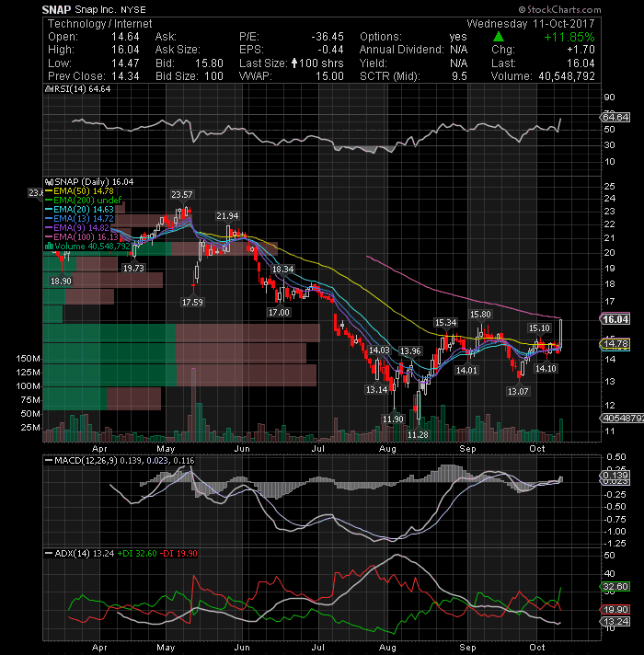Click the Bid value 15.80 in header
The width and height of the screenshot is (644, 655).
(x=209, y=63)
